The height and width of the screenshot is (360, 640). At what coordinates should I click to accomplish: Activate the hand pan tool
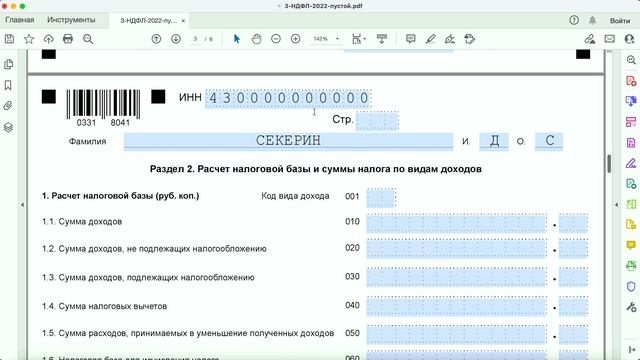256,39
